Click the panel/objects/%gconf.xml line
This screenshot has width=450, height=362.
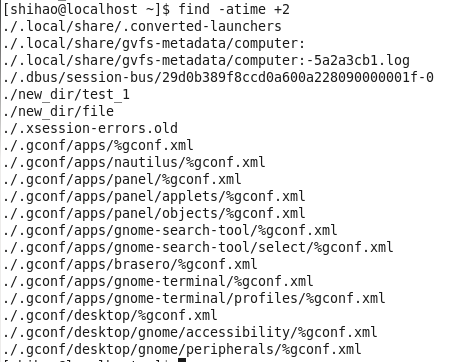pyautogui.click(x=154, y=213)
